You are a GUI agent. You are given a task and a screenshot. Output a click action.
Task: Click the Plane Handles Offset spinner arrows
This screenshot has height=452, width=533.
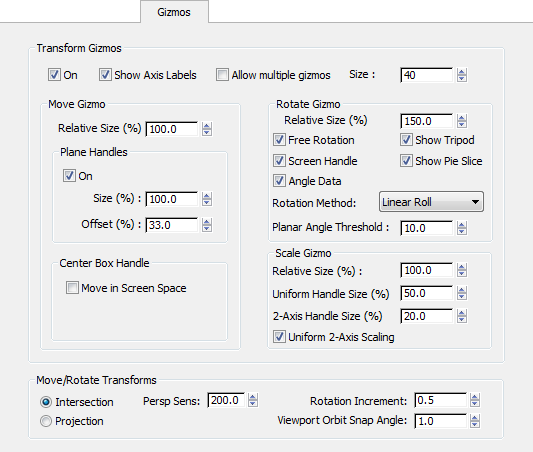point(207,225)
